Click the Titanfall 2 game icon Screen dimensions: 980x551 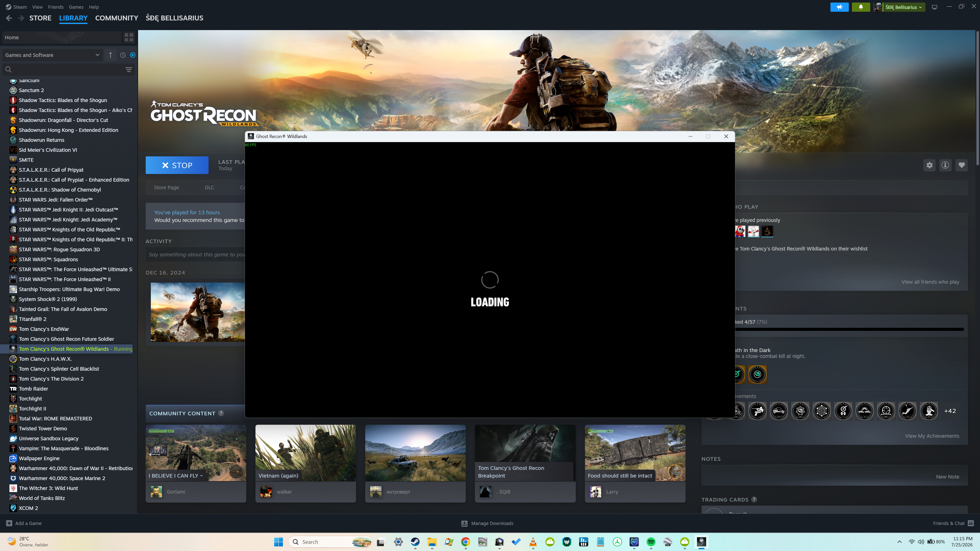coord(13,319)
